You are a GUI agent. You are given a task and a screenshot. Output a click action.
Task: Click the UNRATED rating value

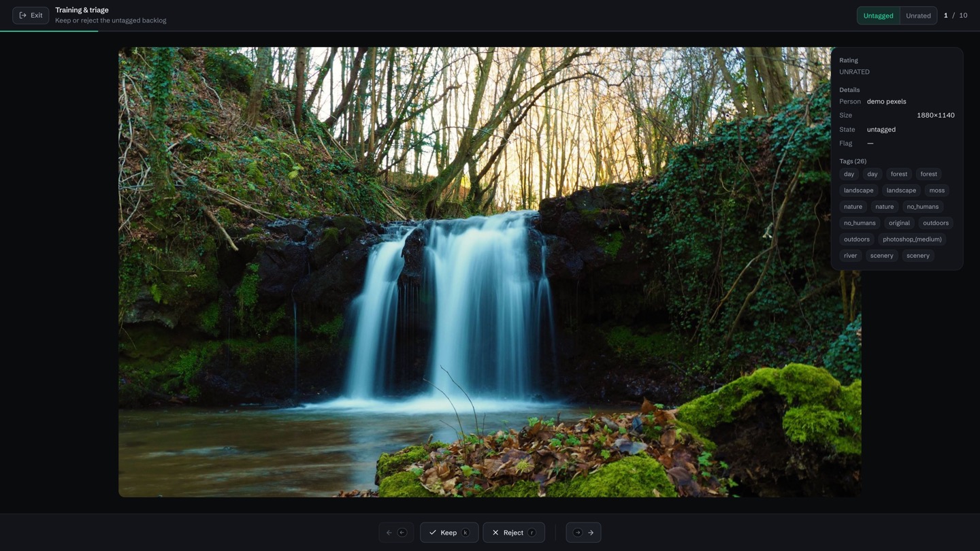tap(854, 72)
